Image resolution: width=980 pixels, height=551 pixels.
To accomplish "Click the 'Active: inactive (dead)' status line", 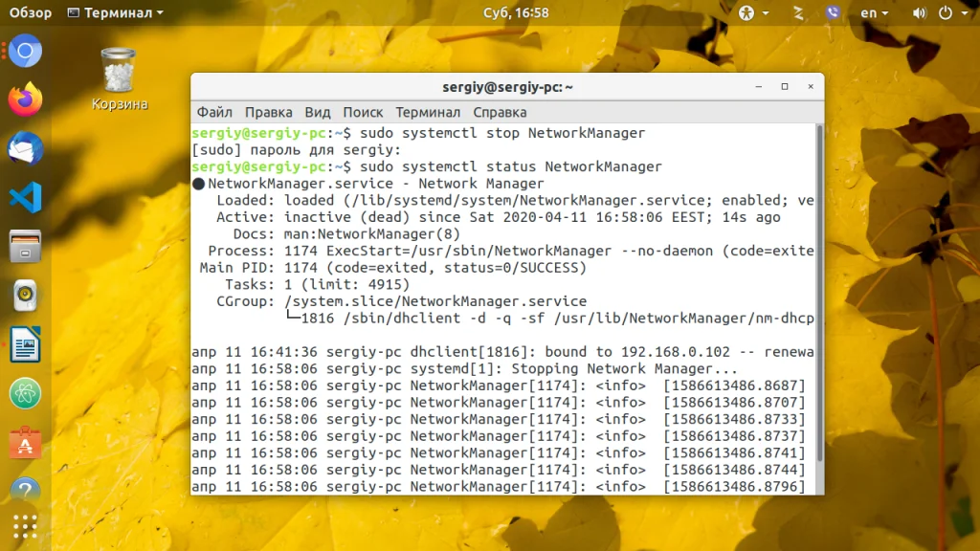I will 498,217.
